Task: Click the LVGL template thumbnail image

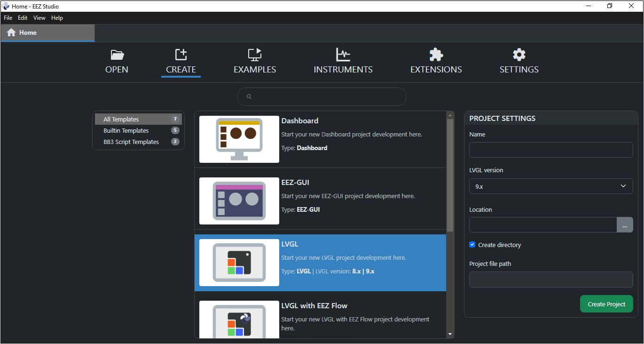Action: [239, 263]
